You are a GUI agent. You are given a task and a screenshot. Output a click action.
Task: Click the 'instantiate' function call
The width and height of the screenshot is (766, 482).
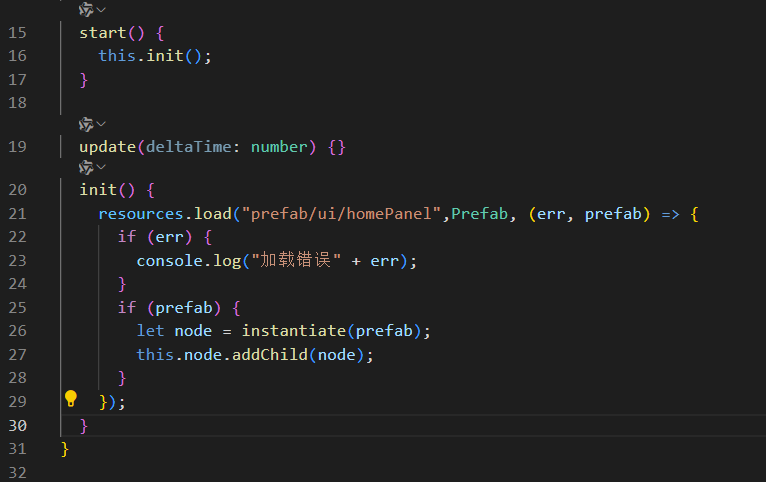tap(294, 331)
